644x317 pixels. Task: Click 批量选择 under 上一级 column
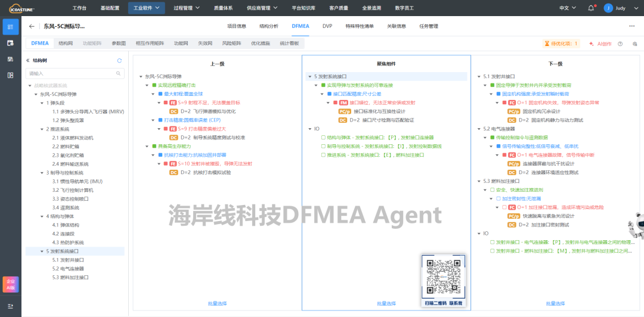click(217, 303)
